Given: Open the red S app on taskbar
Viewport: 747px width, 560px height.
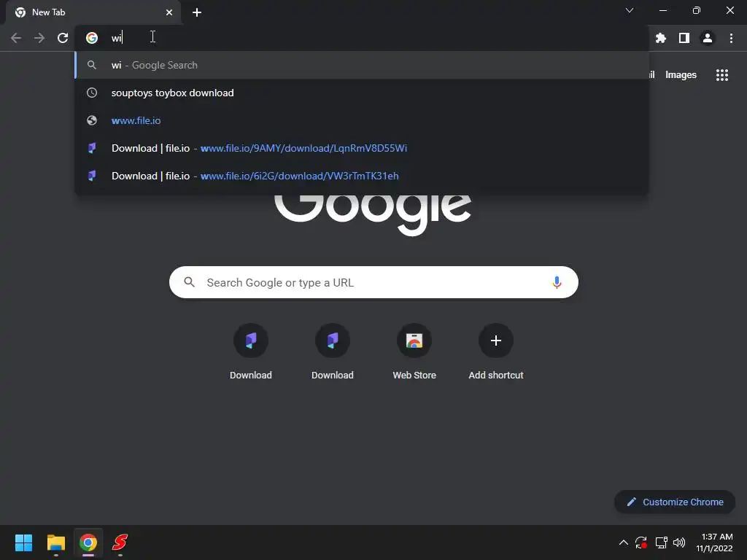Looking at the screenshot, I should click(x=120, y=542).
